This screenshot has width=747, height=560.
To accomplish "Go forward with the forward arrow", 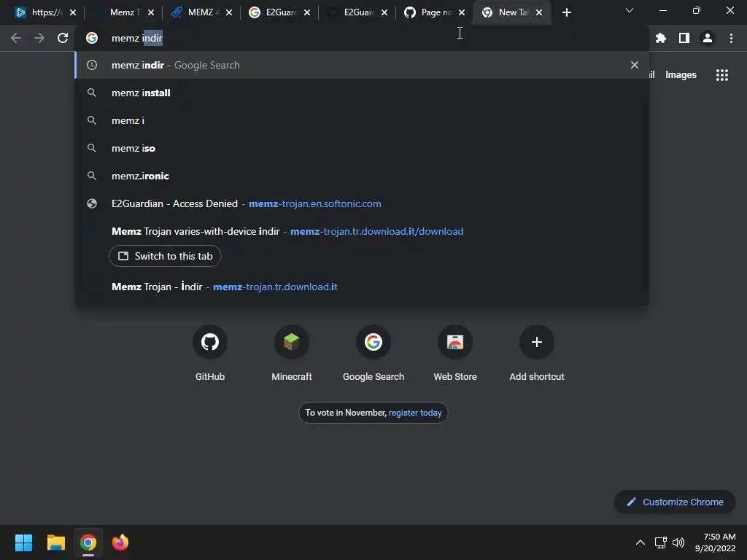I will pyautogui.click(x=39, y=38).
